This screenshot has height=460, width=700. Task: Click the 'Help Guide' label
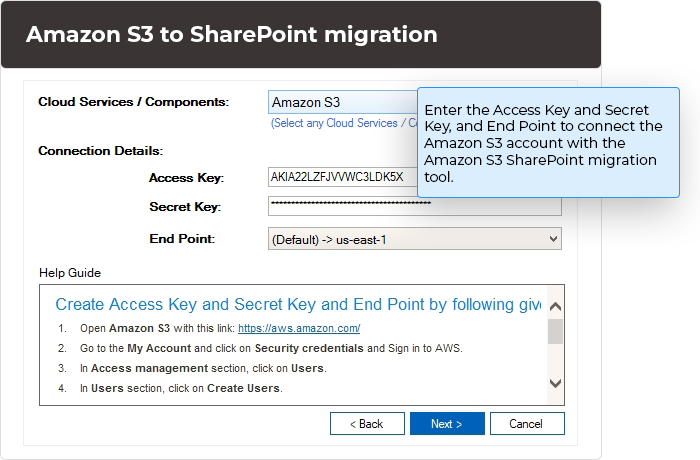70,273
